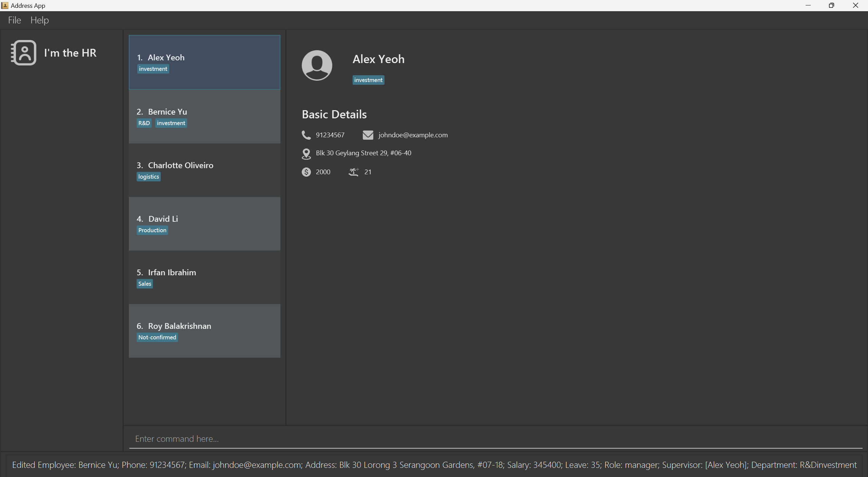868x477 pixels.
Task: Click the R&D tag on Bernice Yu
Action: [144, 123]
